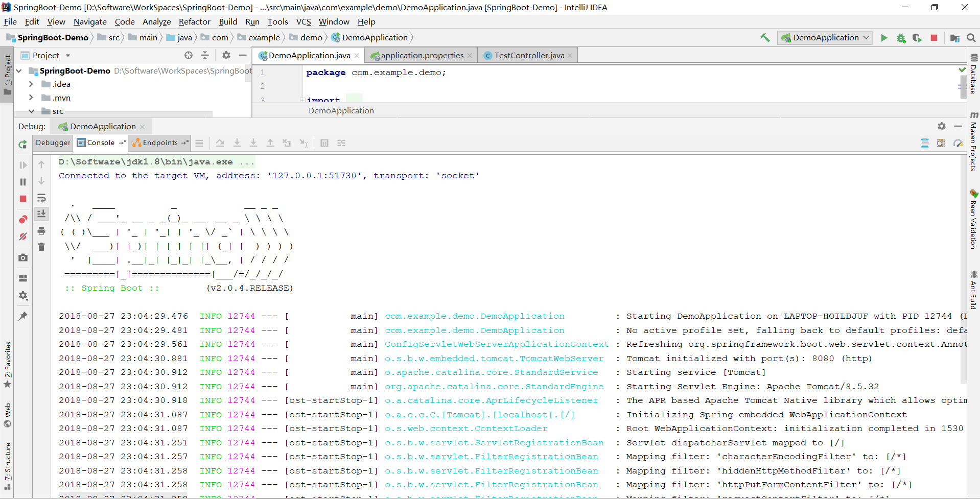Pin the debug tab
Screen dimensions: 980x499
pos(23,316)
